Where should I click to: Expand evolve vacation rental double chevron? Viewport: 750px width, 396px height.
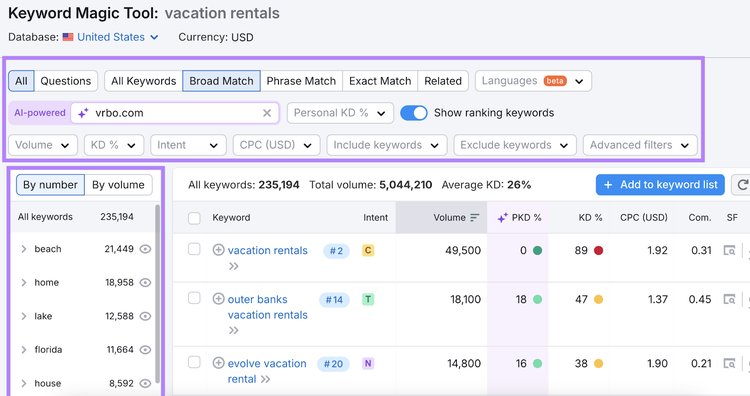coord(265,379)
